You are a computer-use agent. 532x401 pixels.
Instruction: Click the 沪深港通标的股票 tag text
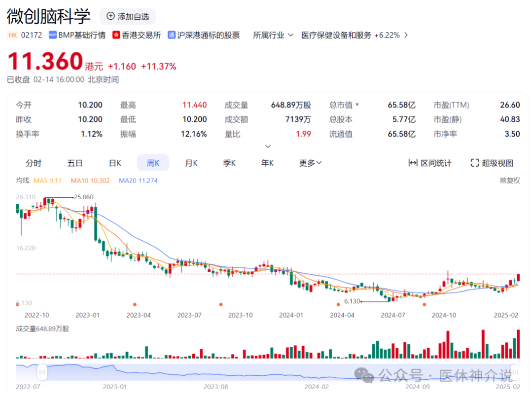(209, 35)
